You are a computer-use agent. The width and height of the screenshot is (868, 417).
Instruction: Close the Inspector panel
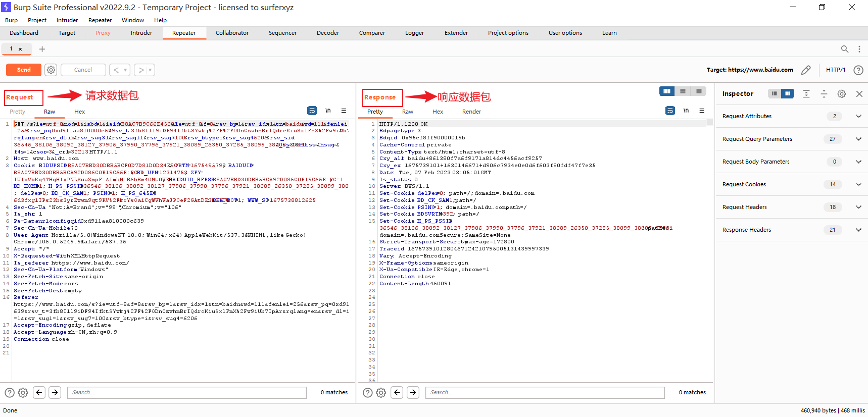point(859,94)
